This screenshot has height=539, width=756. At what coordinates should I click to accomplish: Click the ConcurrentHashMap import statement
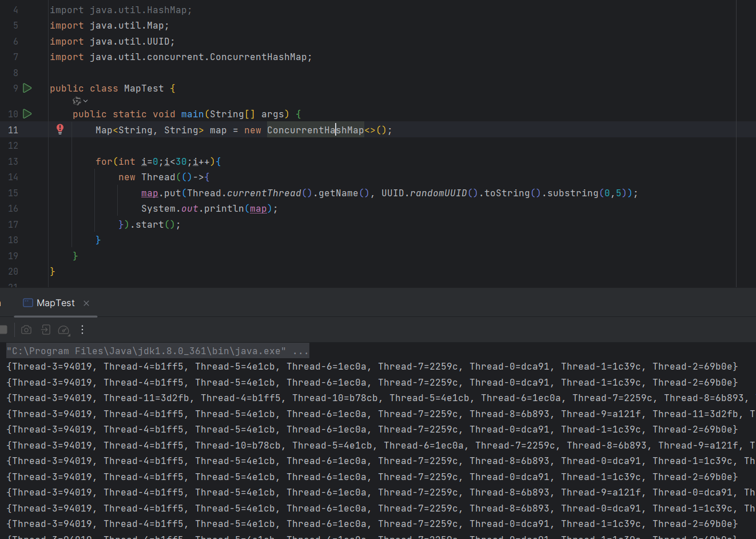tap(181, 57)
